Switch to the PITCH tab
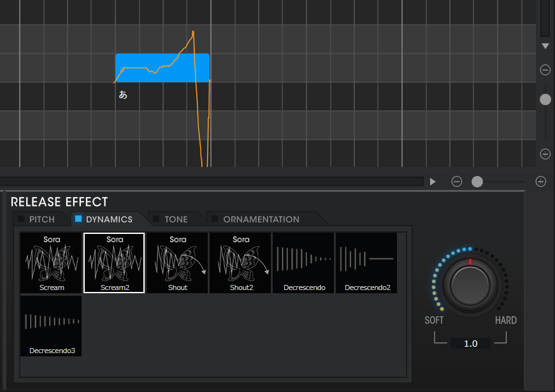Image resolution: width=555 pixels, height=392 pixels. (42, 219)
